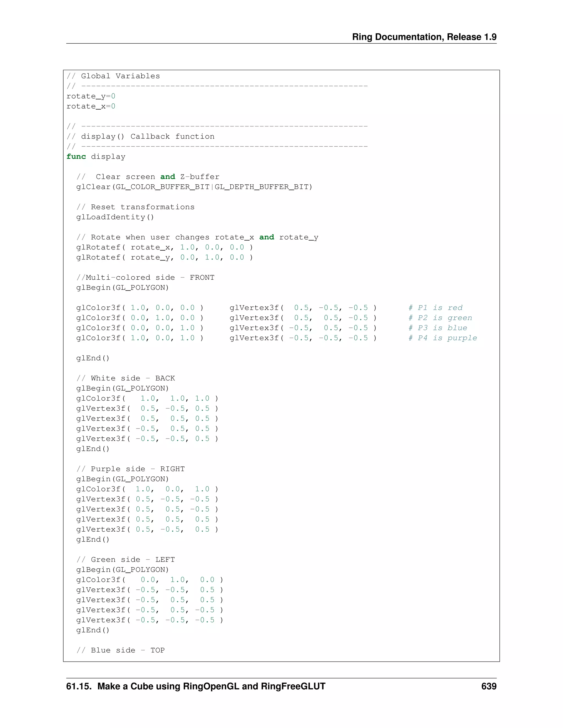Click the '# P1 is red' comment
Screen dimensions: 563x728
435,308
